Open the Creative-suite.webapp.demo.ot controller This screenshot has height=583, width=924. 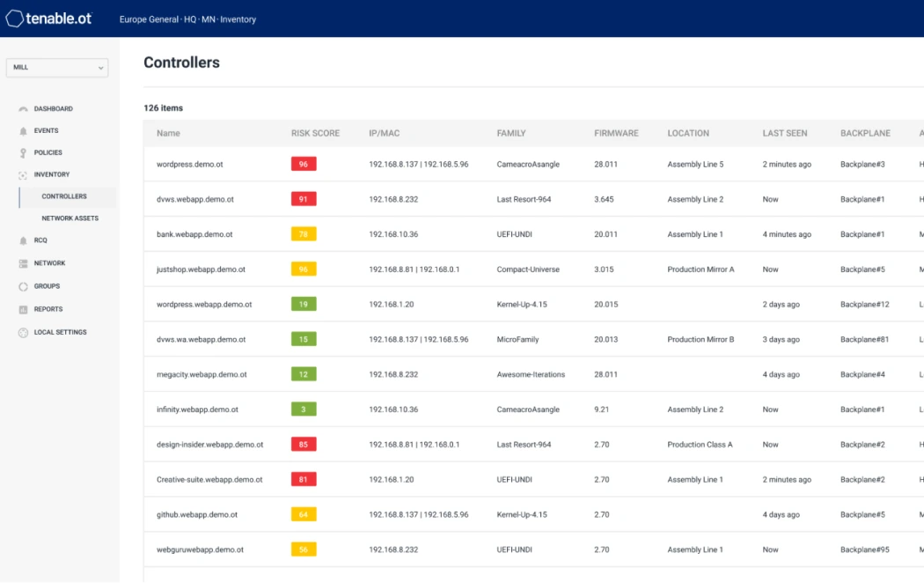pyautogui.click(x=209, y=480)
